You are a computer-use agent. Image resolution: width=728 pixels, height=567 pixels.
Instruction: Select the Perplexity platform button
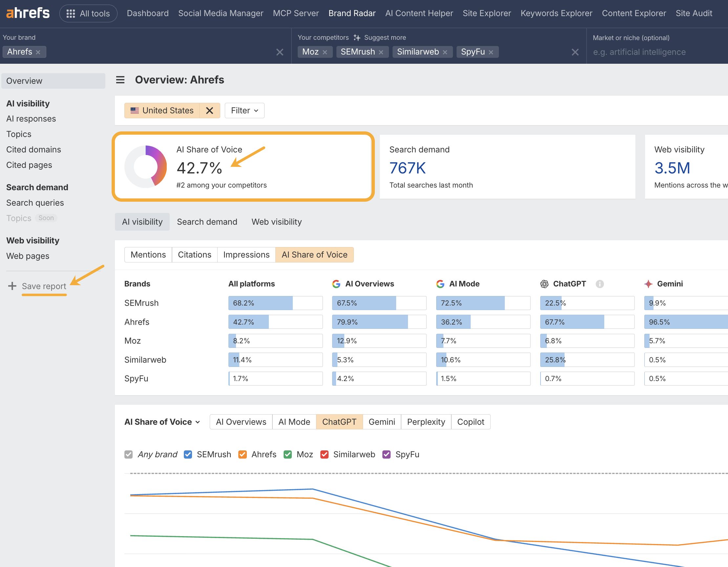click(x=426, y=421)
